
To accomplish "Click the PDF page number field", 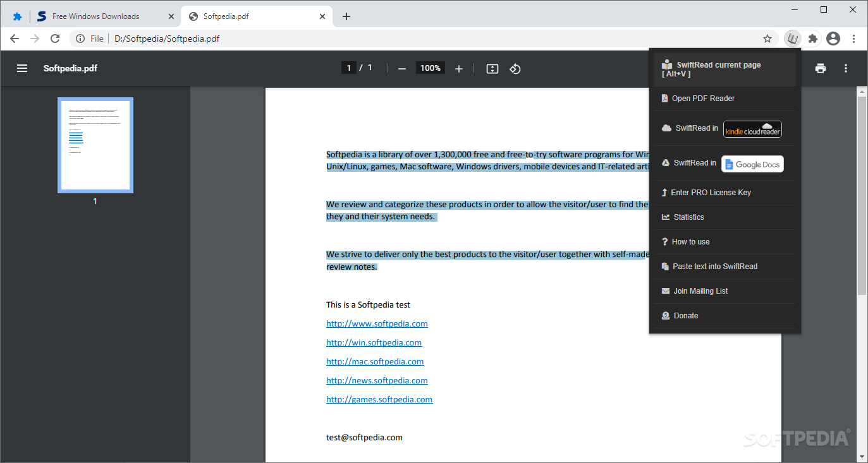I will [348, 68].
